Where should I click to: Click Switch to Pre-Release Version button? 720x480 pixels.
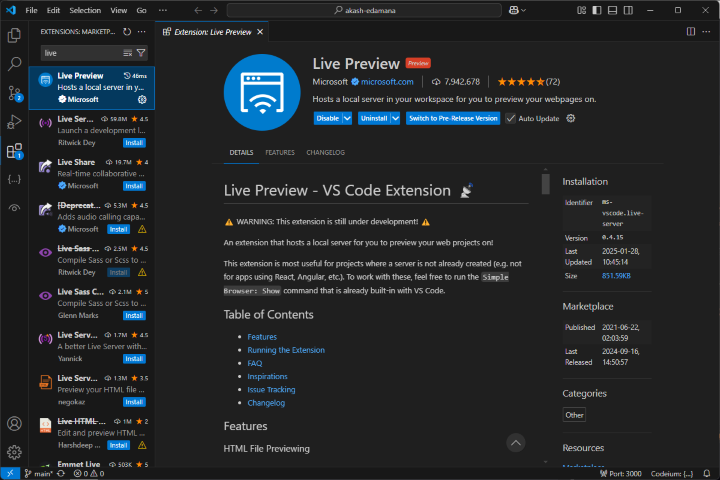pos(453,119)
